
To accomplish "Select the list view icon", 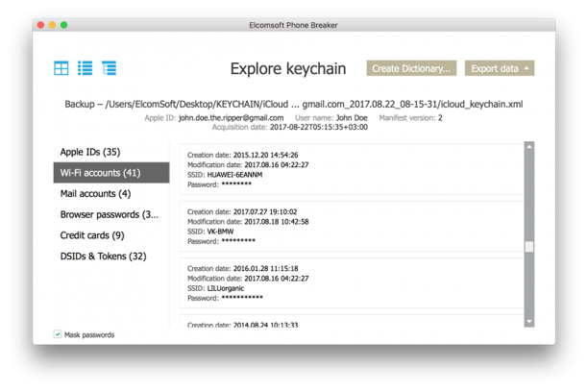I will pos(86,68).
